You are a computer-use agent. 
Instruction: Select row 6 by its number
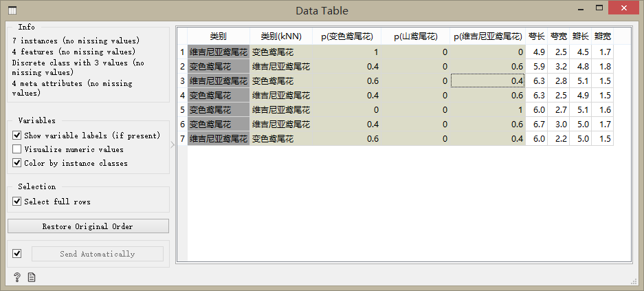(182, 124)
